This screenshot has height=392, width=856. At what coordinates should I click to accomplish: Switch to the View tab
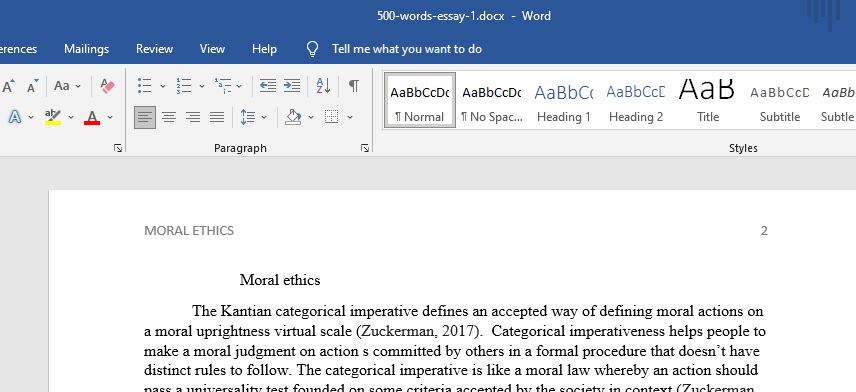pyautogui.click(x=212, y=49)
